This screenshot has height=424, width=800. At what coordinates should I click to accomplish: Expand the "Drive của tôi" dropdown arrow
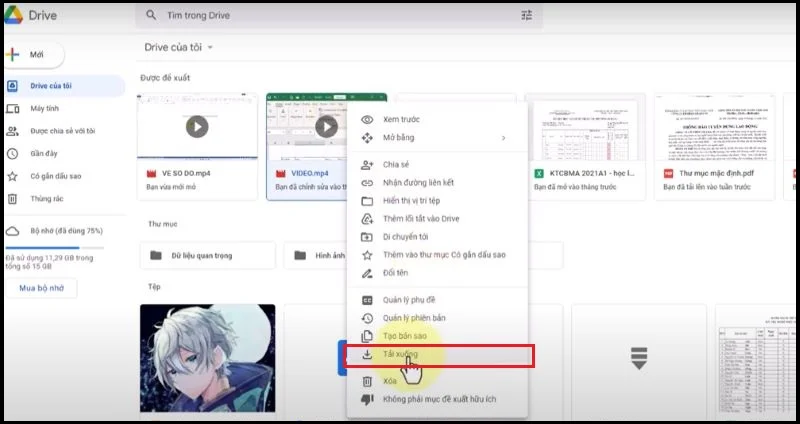pyautogui.click(x=210, y=47)
